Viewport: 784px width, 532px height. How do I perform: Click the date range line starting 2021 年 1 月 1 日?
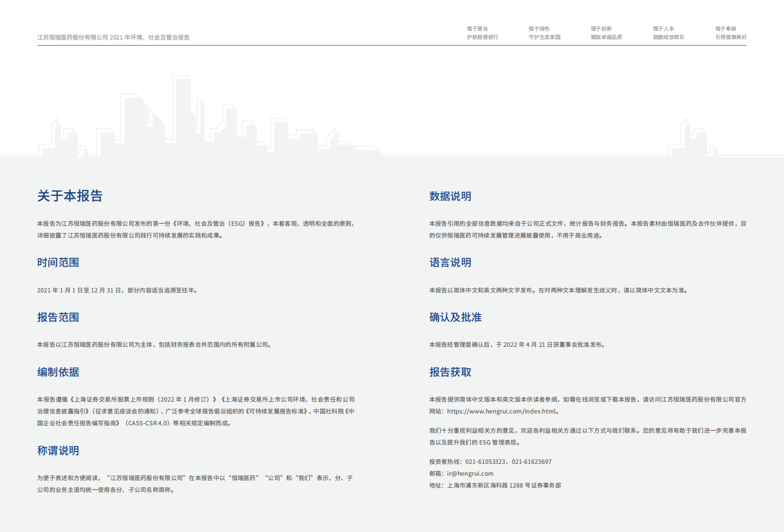click(119, 290)
